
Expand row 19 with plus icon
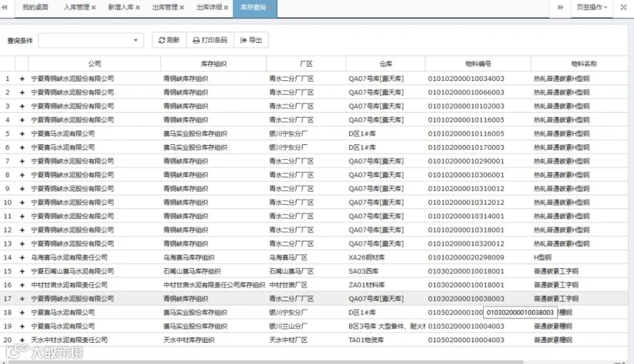point(22,327)
